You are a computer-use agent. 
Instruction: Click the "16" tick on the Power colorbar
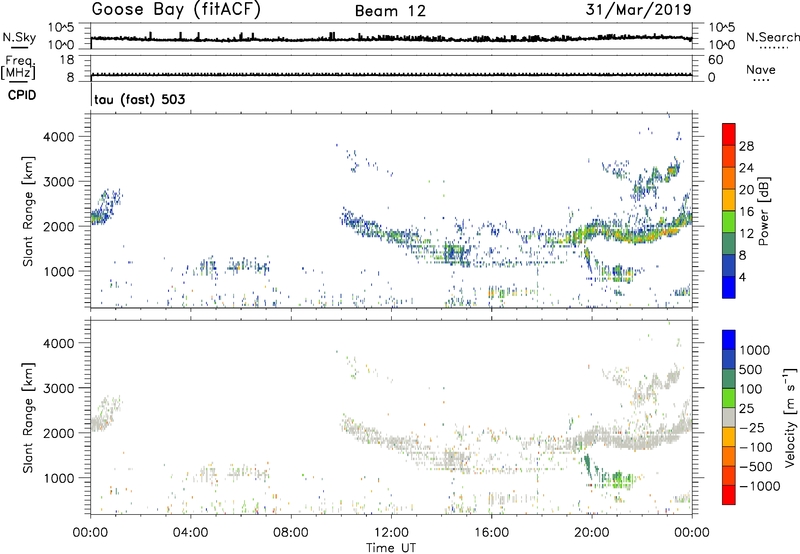click(746, 212)
